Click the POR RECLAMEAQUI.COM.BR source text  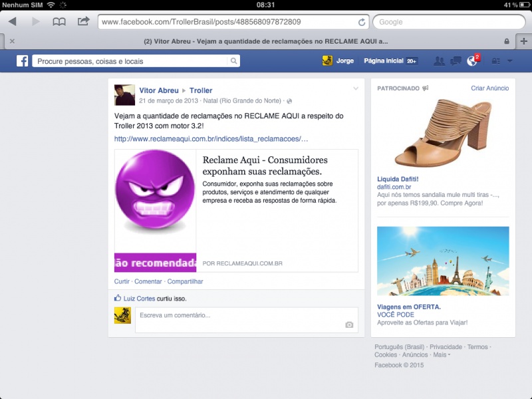coord(242,263)
